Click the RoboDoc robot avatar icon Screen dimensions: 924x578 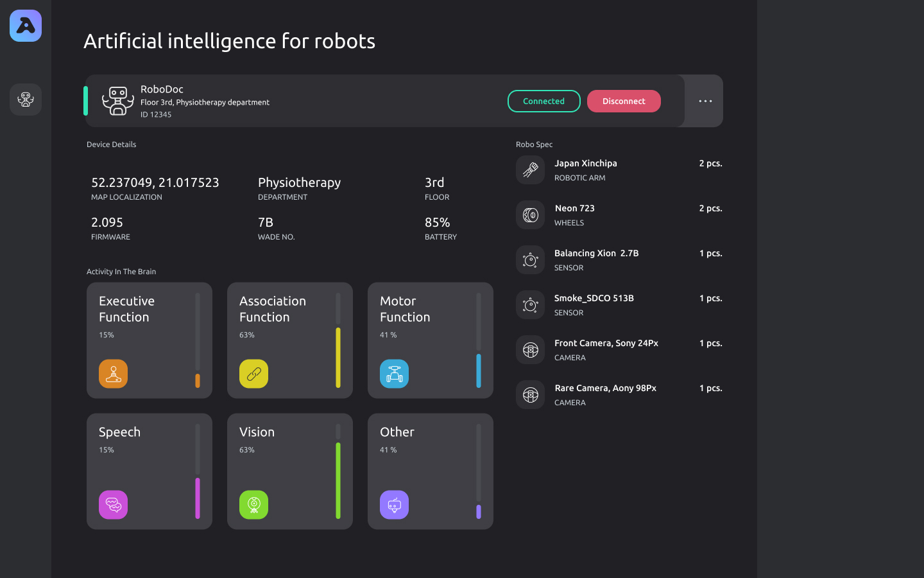[x=118, y=100]
